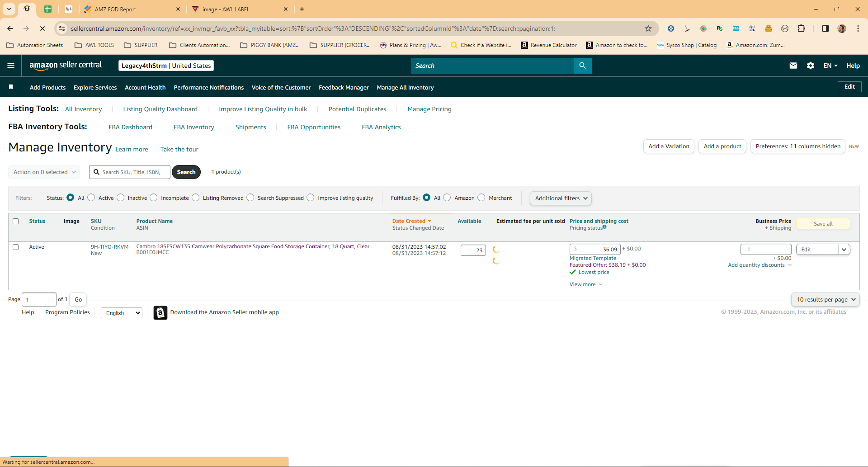The width and height of the screenshot is (868, 467).
Task: Open the Action on 0 selected dropdown
Action: tap(44, 172)
